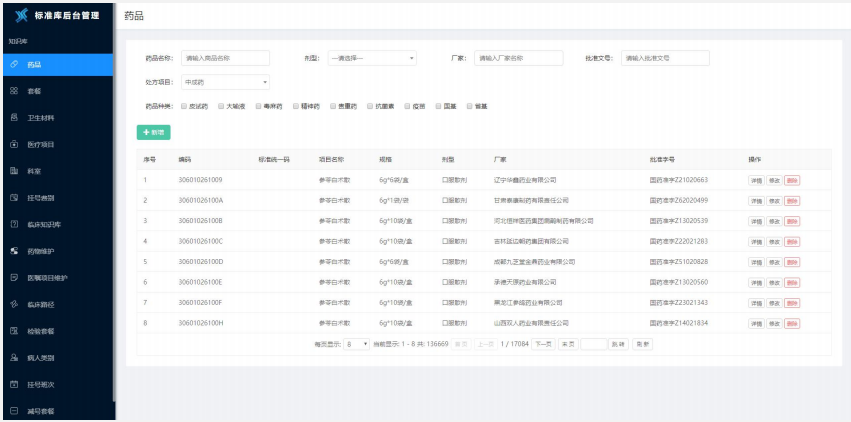Tick the 毒麻药 checkbox
This screenshot has width=851, height=422.
click(x=258, y=106)
